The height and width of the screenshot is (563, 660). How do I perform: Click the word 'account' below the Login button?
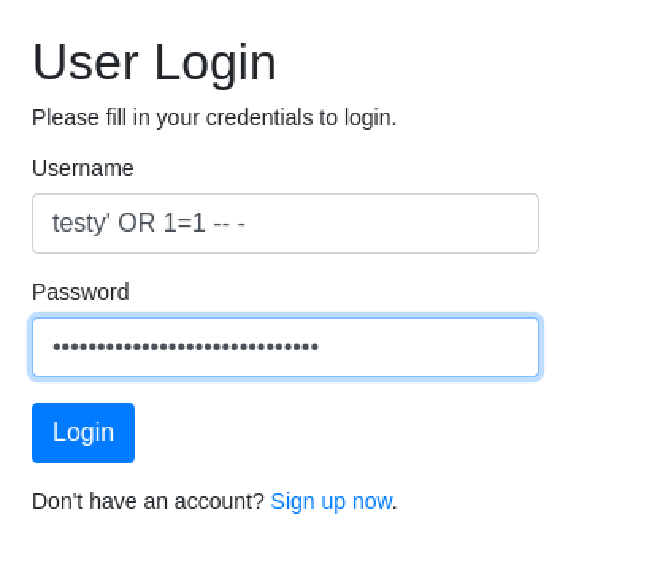point(223,501)
